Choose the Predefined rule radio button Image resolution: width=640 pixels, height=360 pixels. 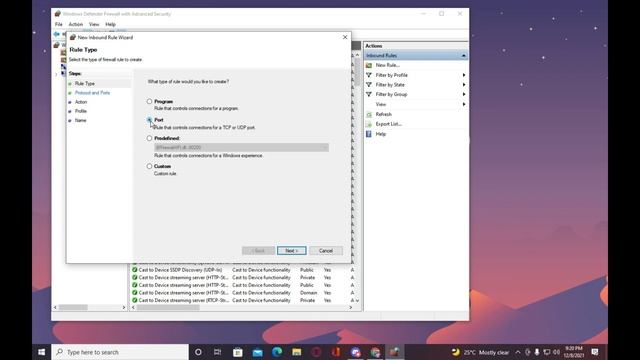pyautogui.click(x=149, y=138)
